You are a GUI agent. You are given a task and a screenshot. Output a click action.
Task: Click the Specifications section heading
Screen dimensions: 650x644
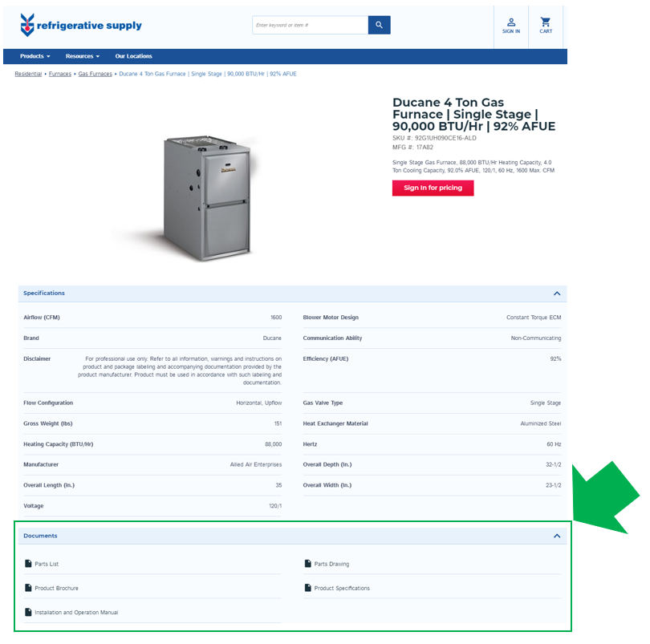coord(44,293)
